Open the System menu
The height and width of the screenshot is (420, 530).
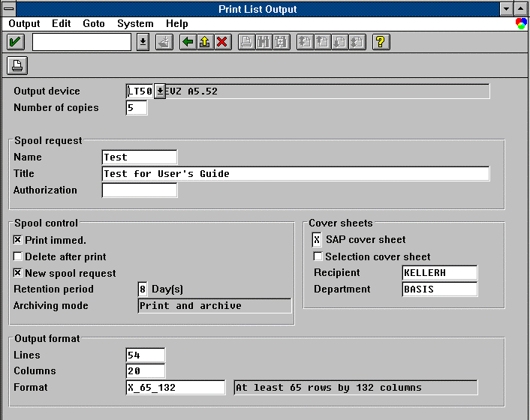pyautogui.click(x=135, y=24)
